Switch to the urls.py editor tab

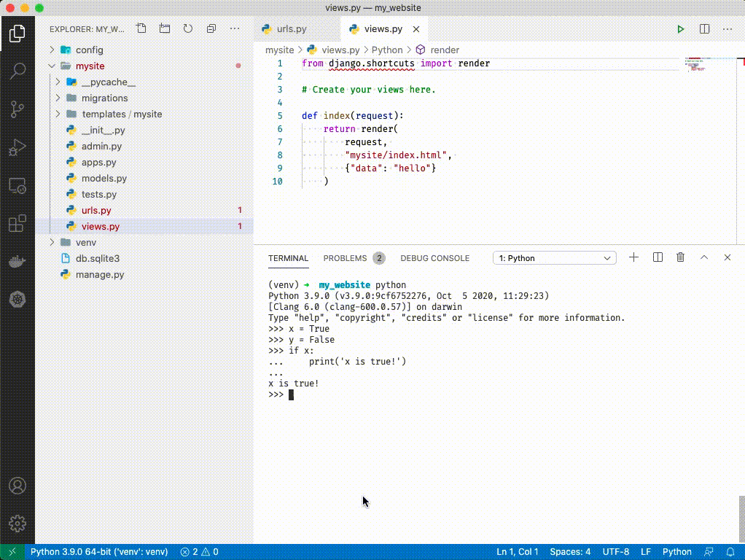(x=291, y=29)
